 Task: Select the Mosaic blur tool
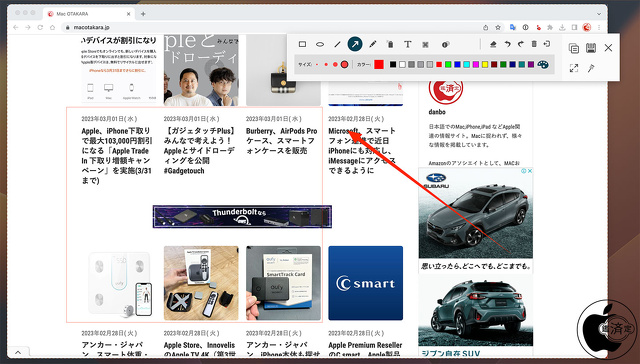click(x=425, y=44)
